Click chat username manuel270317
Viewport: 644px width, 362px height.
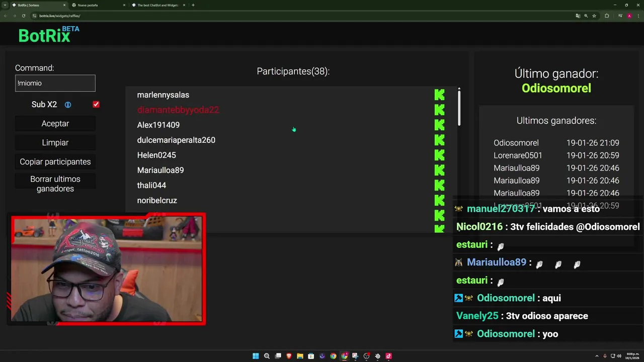pos(501,209)
